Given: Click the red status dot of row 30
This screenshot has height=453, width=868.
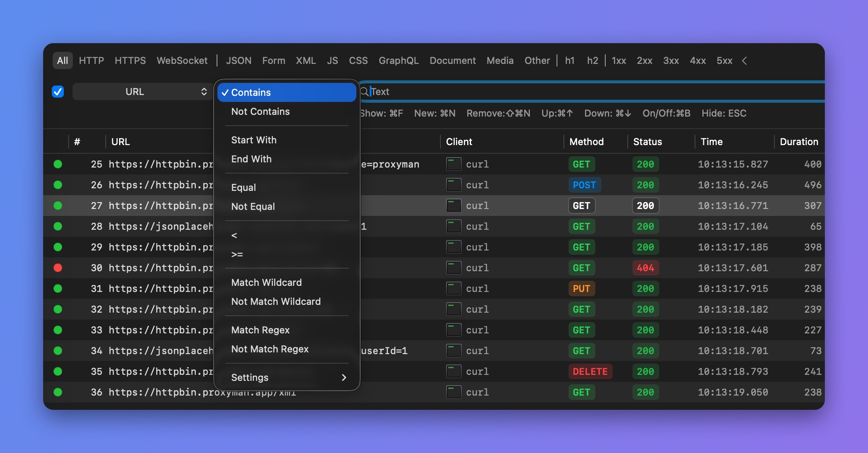Looking at the screenshot, I should click(58, 268).
